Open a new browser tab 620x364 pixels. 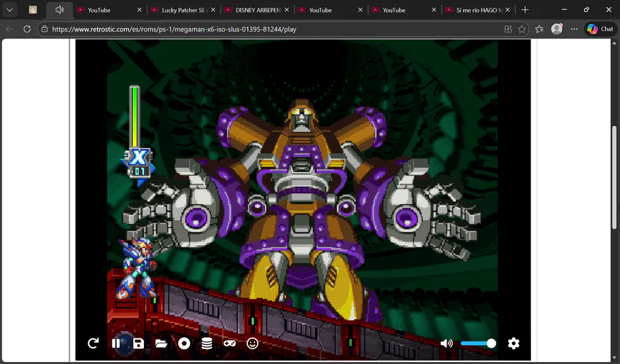[525, 10]
